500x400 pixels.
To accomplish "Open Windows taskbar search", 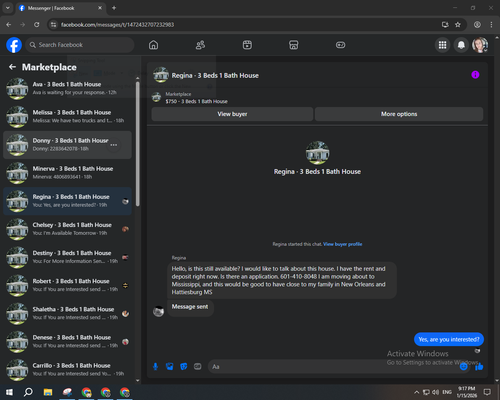I will (28, 392).
